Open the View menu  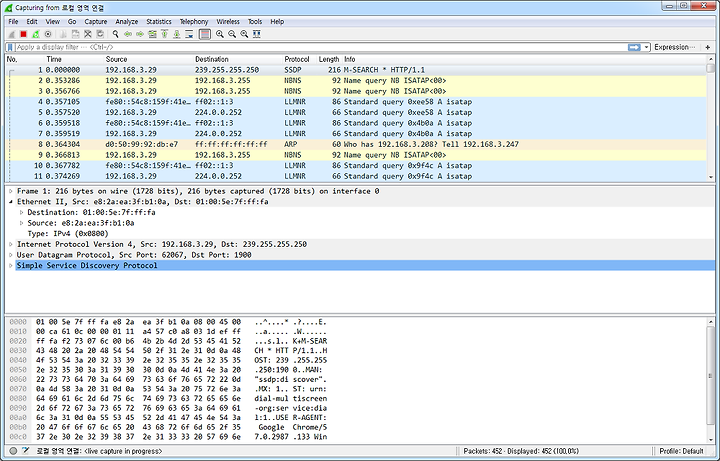pos(52,22)
